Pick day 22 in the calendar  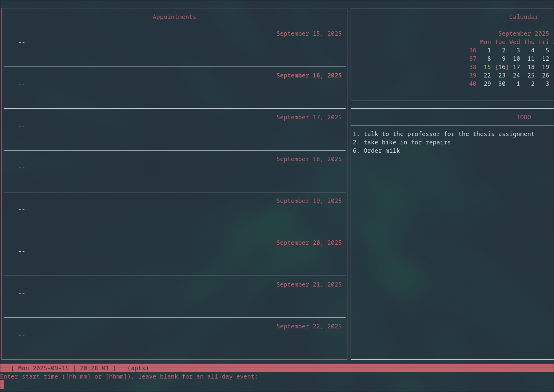click(x=487, y=75)
